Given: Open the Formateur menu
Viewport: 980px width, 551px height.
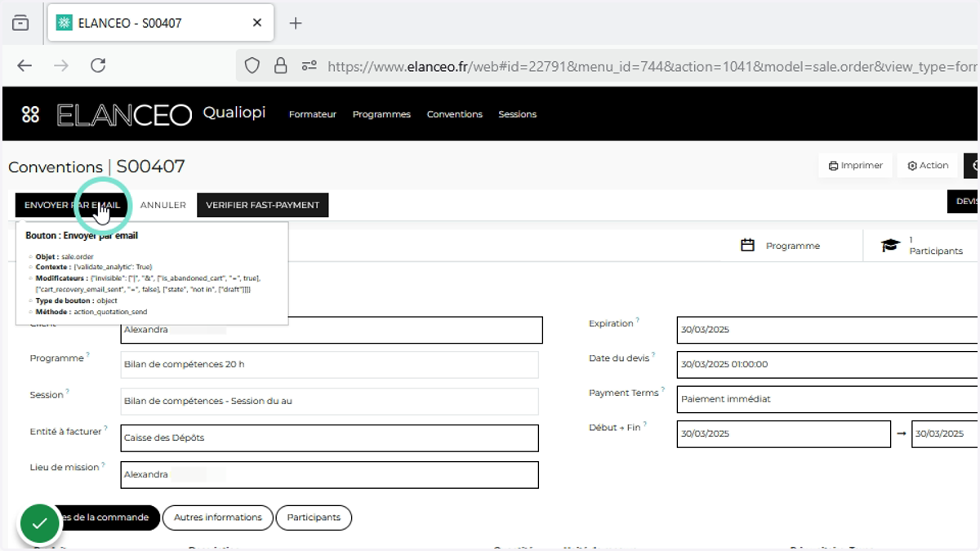Looking at the screenshot, I should coord(313,114).
